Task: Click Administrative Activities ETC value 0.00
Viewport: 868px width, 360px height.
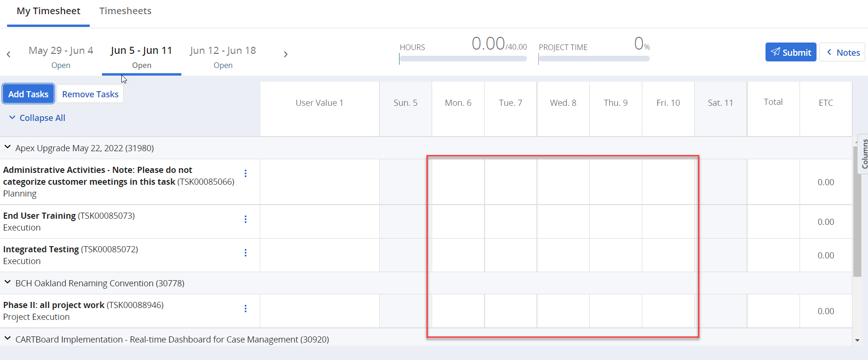Action: pos(826,182)
